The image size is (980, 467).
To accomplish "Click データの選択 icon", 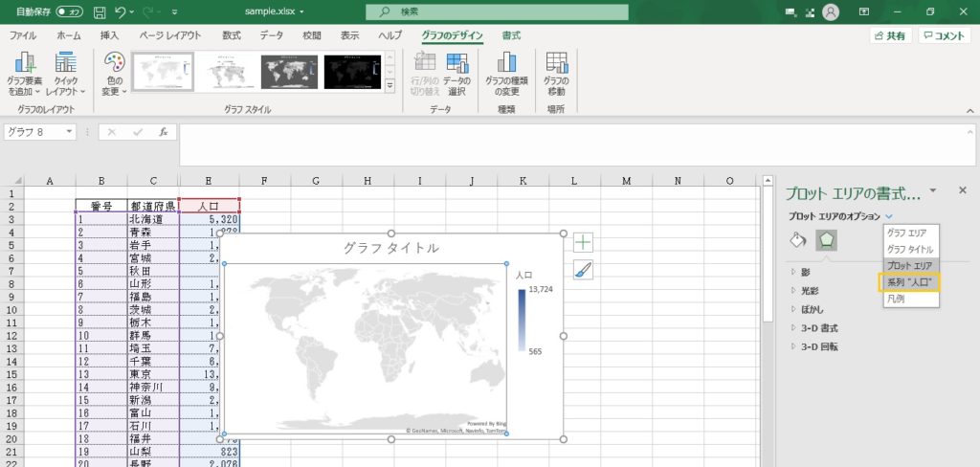I will [x=457, y=64].
